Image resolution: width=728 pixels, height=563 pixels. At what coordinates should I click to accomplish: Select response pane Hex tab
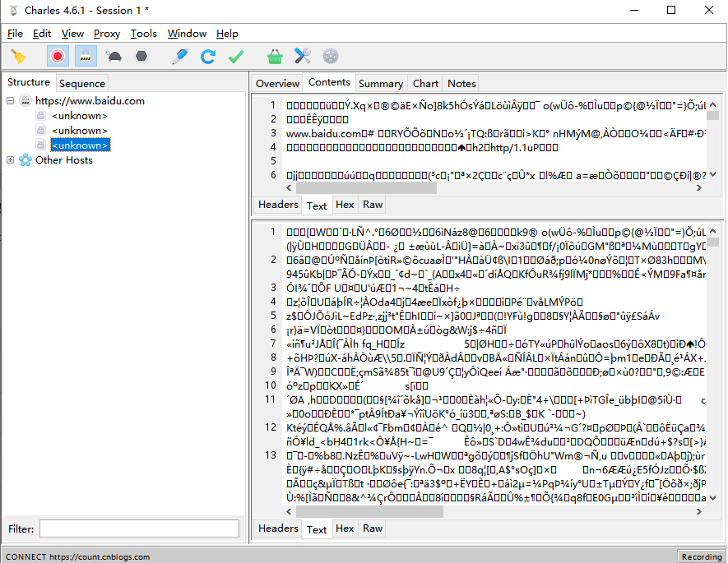(x=345, y=528)
